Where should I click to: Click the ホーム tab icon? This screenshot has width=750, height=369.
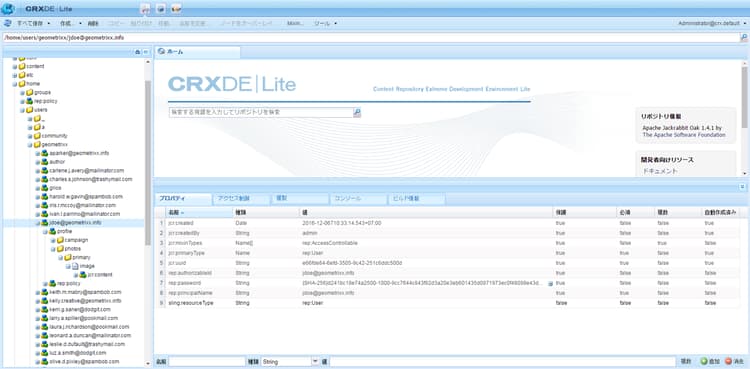pyautogui.click(x=162, y=51)
